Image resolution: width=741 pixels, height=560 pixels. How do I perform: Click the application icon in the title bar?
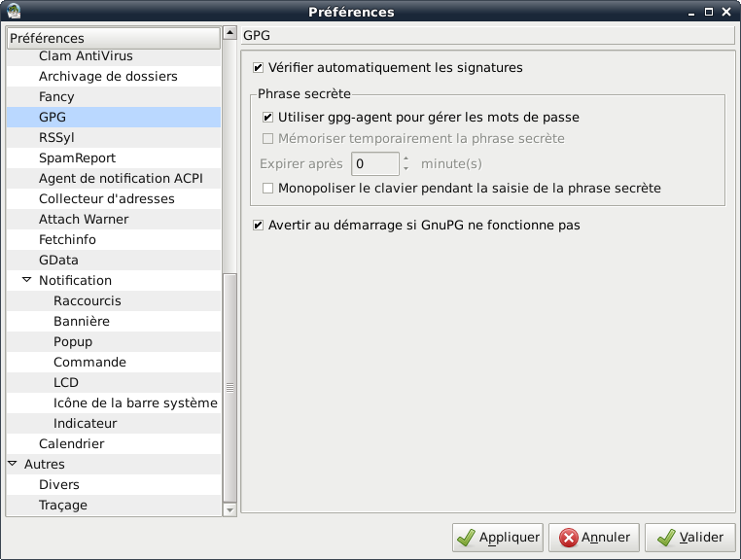[x=12, y=12]
